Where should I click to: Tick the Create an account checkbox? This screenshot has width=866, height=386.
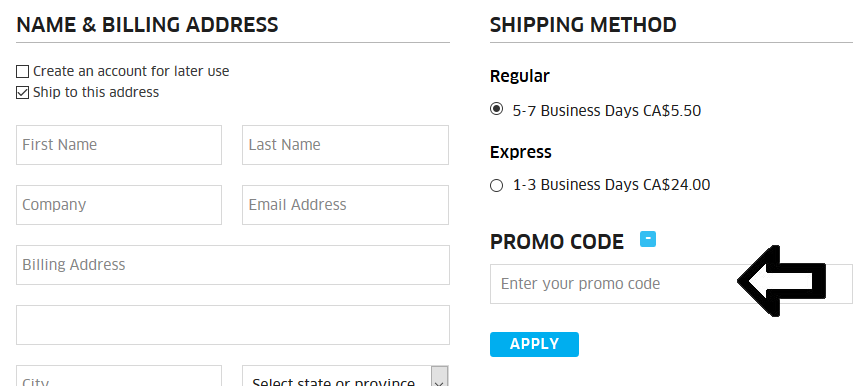tap(23, 72)
